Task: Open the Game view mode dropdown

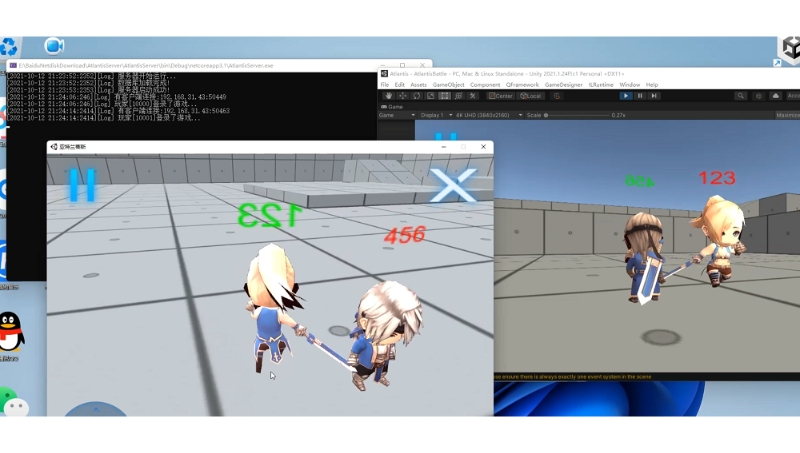Action: pyautogui.click(x=396, y=115)
